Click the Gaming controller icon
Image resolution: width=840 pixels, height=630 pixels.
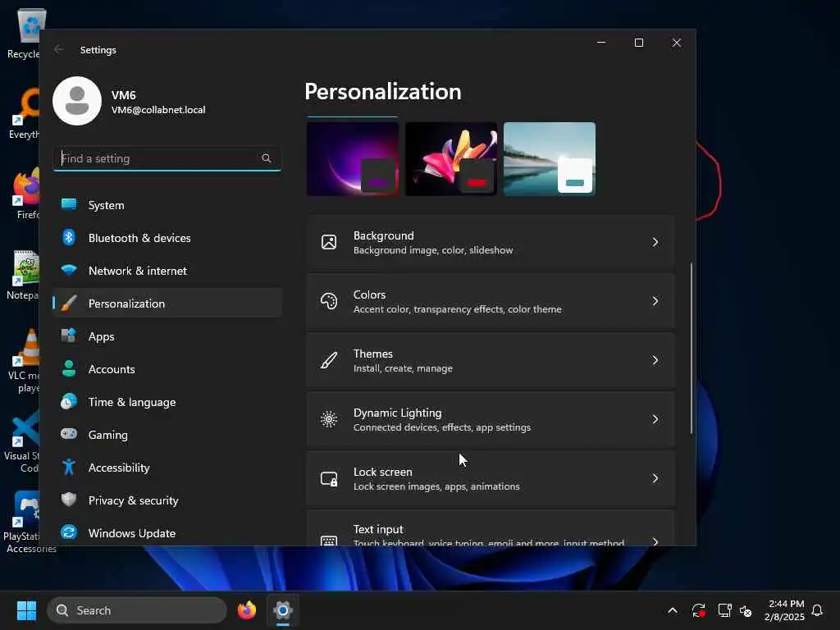pyautogui.click(x=69, y=434)
